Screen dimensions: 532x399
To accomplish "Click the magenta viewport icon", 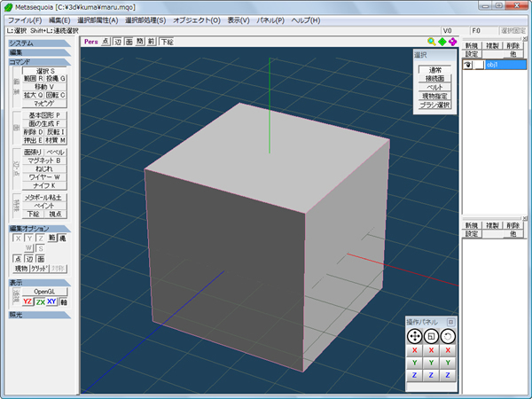I will coord(453,42).
